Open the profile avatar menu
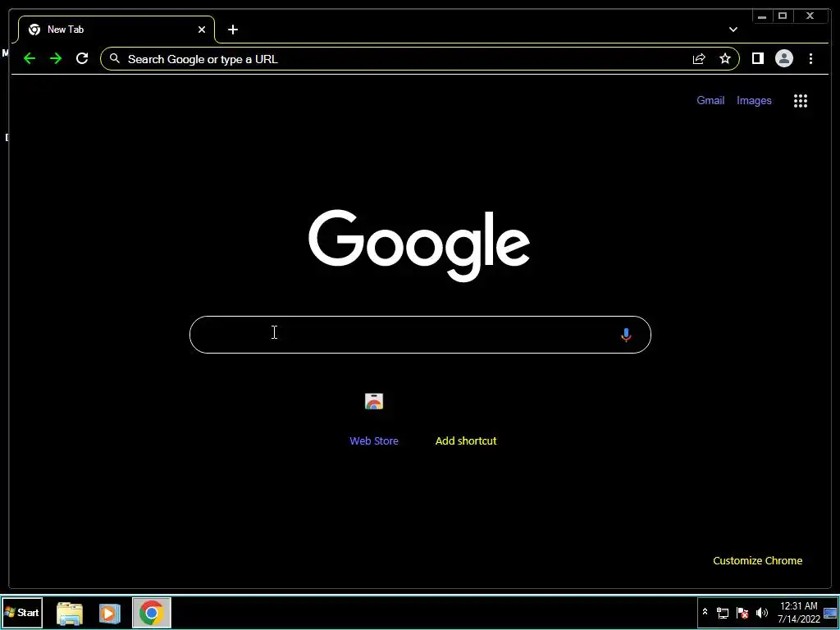840x630 pixels. coord(783,58)
